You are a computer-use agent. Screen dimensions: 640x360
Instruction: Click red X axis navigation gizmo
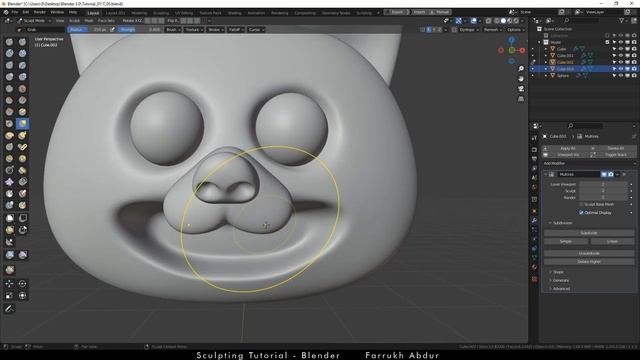coord(522,50)
